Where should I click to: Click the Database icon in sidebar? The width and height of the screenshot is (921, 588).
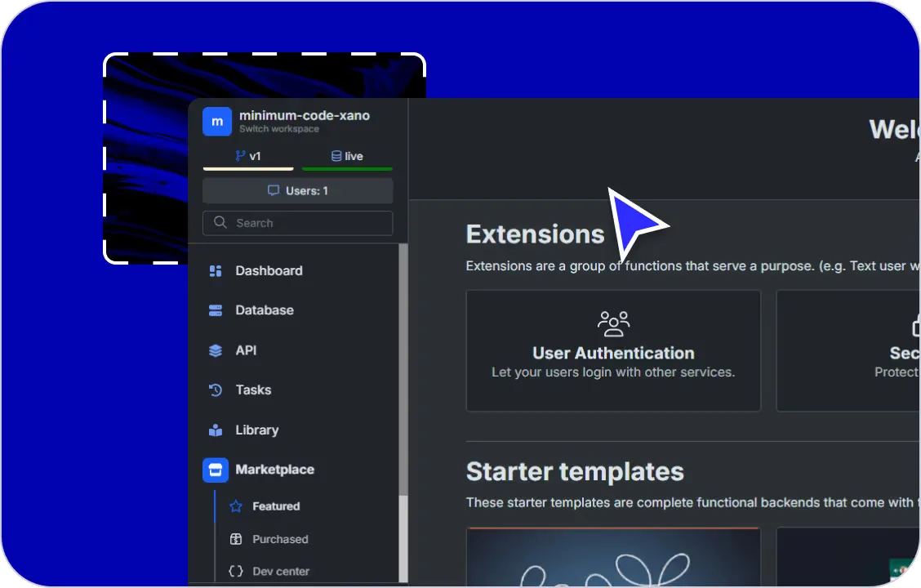(x=216, y=310)
